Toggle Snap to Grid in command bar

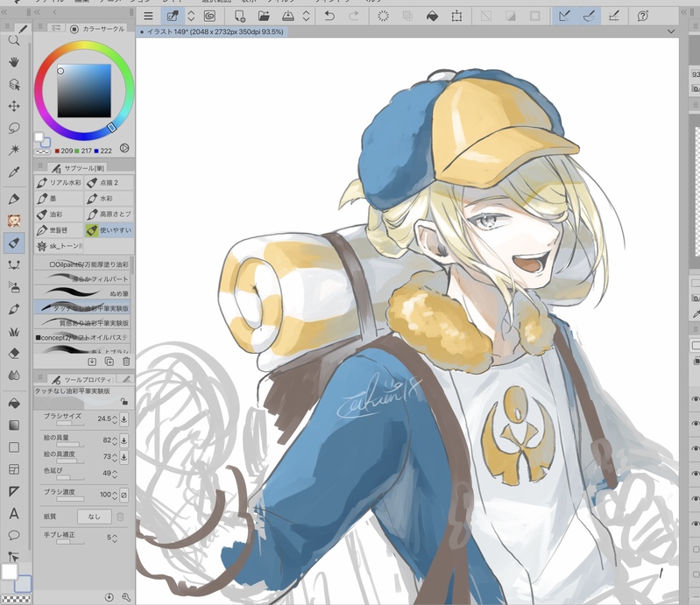[614, 17]
